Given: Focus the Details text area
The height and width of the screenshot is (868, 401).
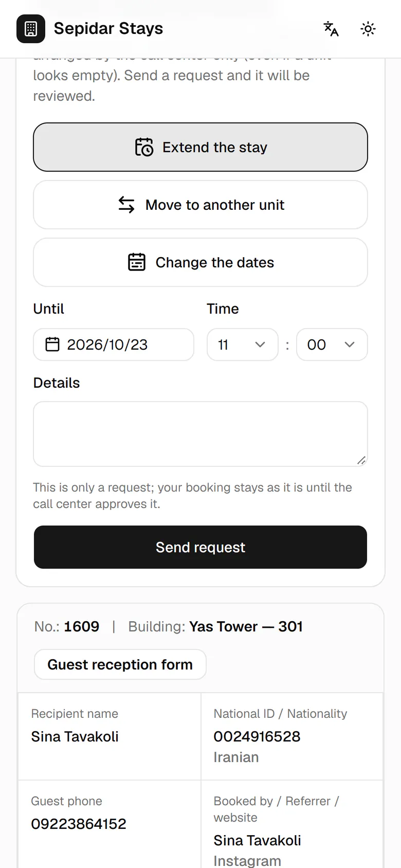Looking at the screenshot, I should point(200,434).
